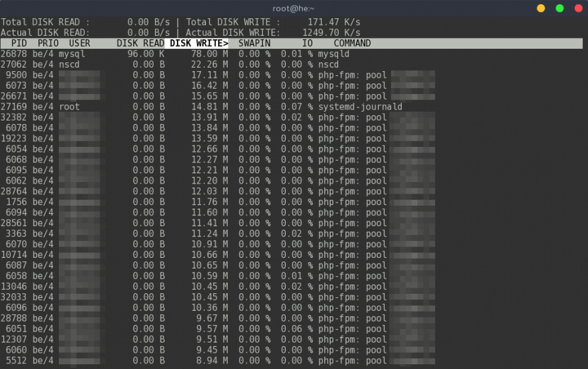Click the Actual DISK WRITE value 1249.70 K/s
This screenshot has width=588, height=369.
[x=331, y=32]
